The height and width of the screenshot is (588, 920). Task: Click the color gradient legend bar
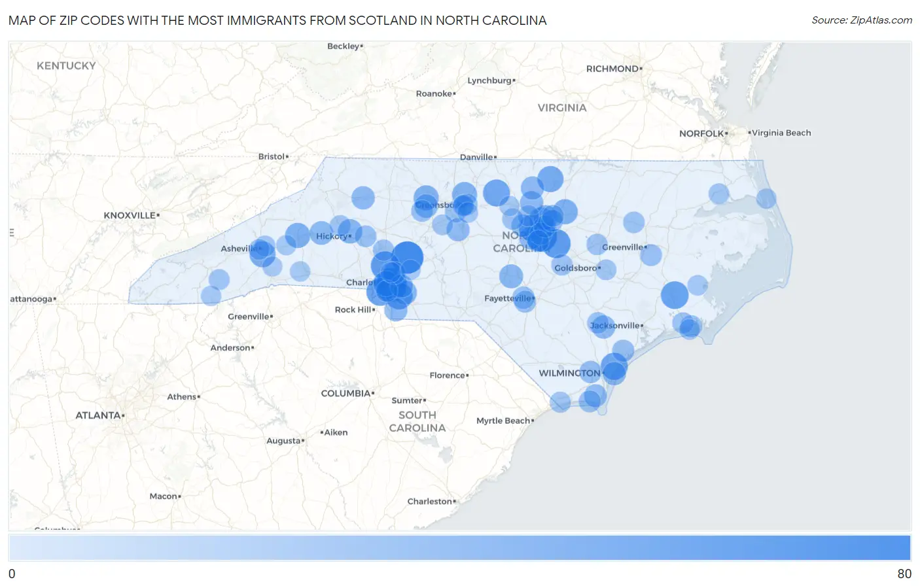(x=459, y=547)
